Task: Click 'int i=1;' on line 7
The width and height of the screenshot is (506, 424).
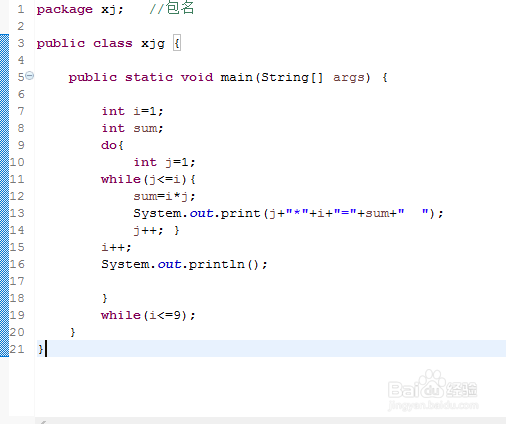Action: click(x=132, y=111)
